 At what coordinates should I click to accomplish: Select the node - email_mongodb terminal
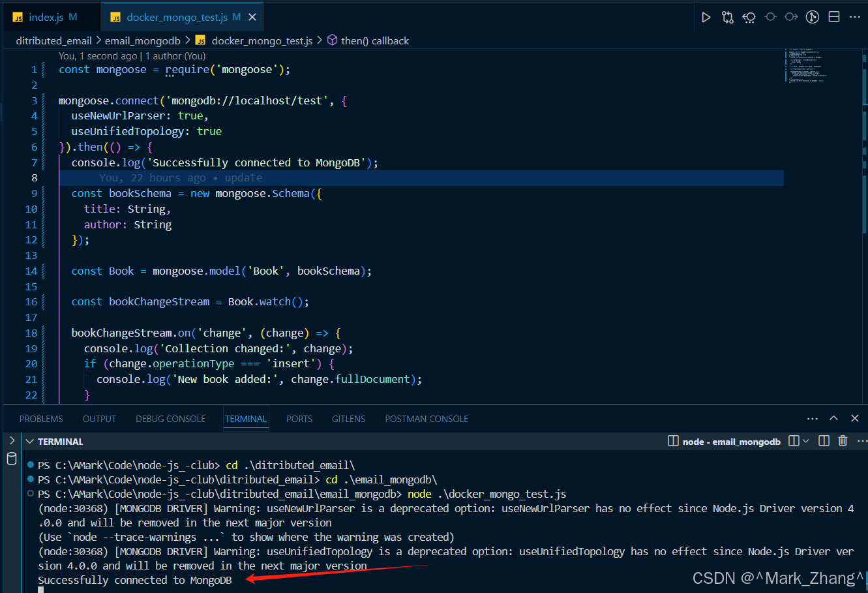tap(724, 442)
